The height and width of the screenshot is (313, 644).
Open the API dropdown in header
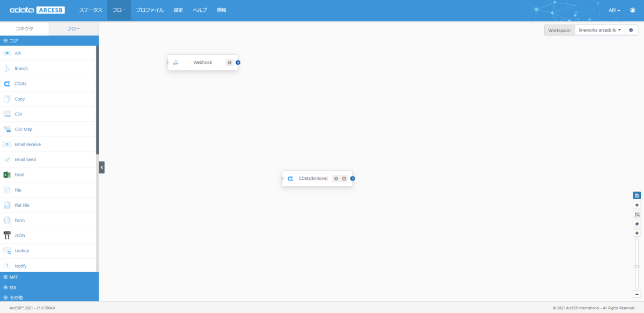(614, 10)
